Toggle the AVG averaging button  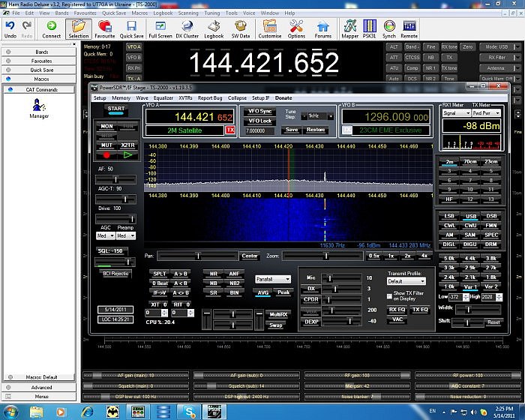(x=262, y=292)
